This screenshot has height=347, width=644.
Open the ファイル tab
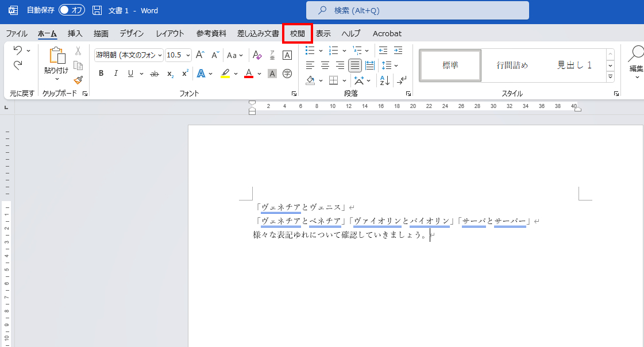tap(17, 34)
